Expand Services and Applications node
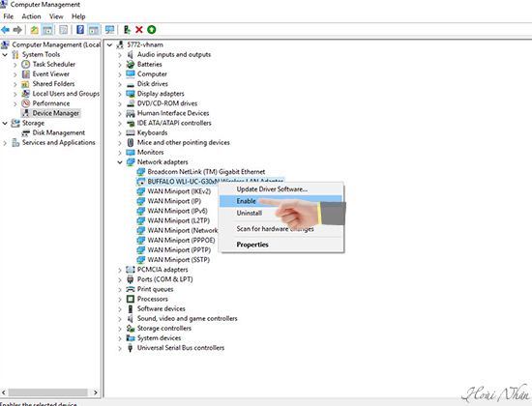532x406 pixels. (x=5, y=143)
